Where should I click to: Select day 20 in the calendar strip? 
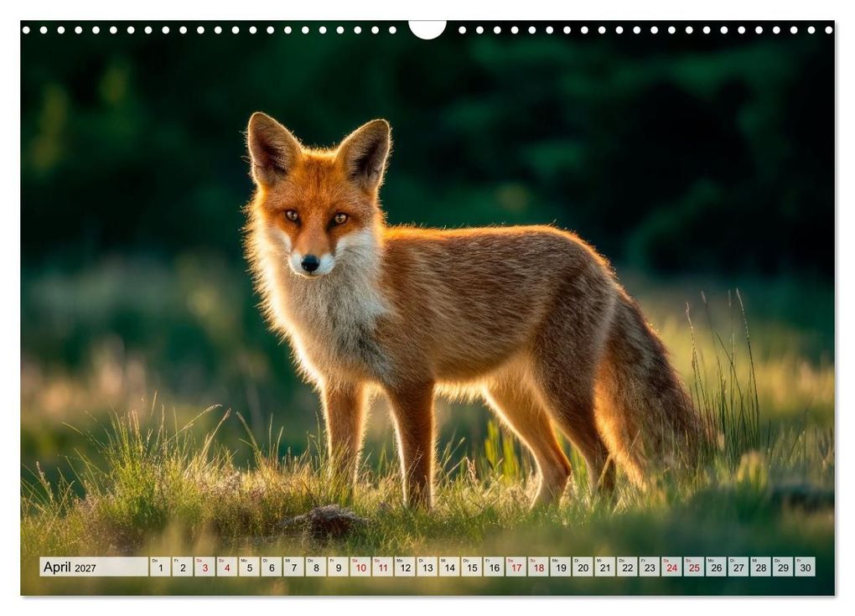click(x=583, y=567)
